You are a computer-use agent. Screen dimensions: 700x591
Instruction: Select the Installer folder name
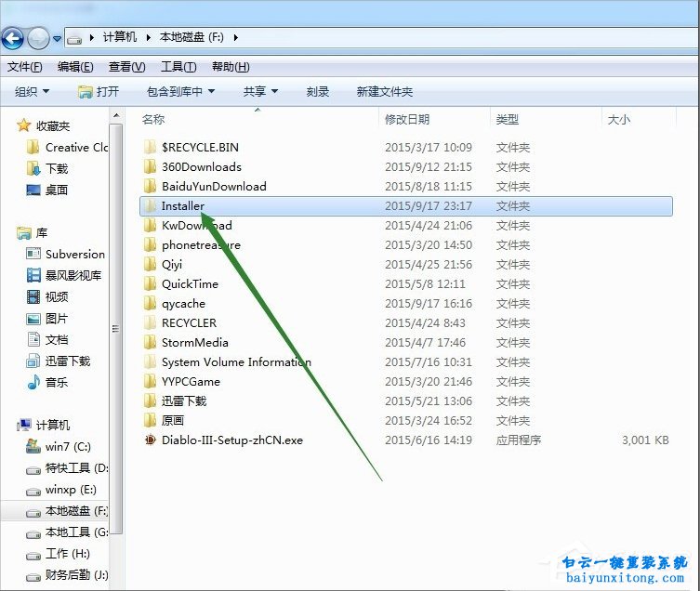click(182, 205)
